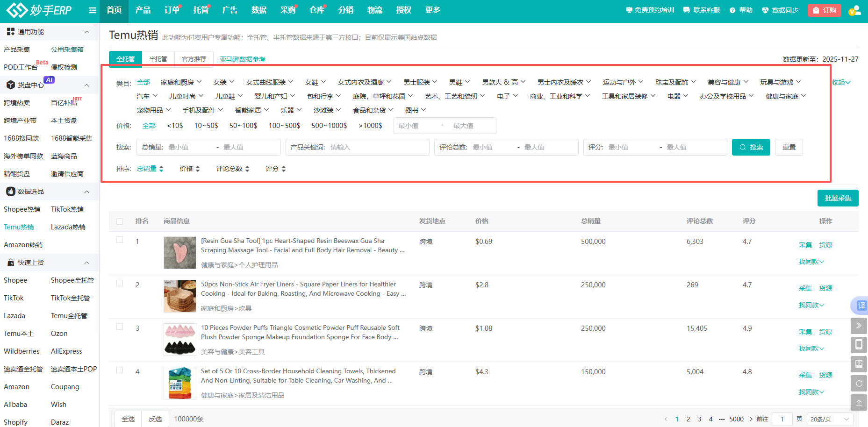Switch to the 半托管 tab
The image size is (868, 427).
[x=158, y=59]
